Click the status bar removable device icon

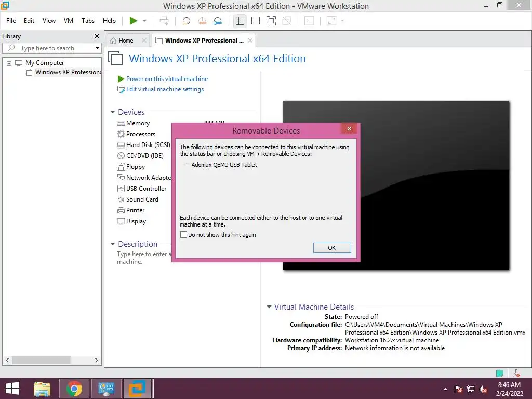pyautogui.click(x=516, y=374)
